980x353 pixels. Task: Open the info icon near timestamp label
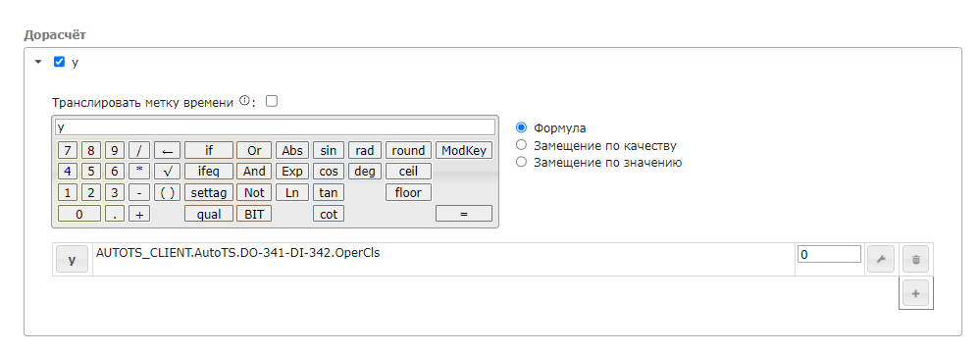coord(244,101)
